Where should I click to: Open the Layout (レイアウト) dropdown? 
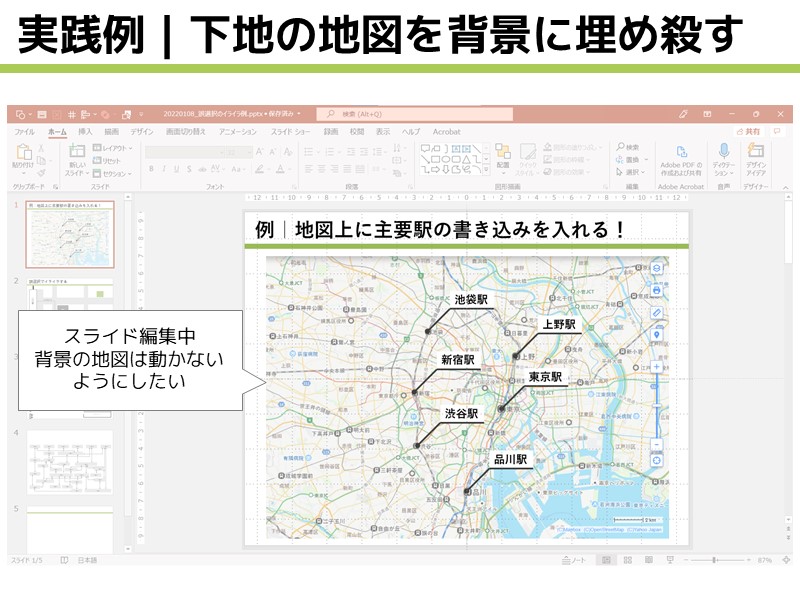coord(112,148)
